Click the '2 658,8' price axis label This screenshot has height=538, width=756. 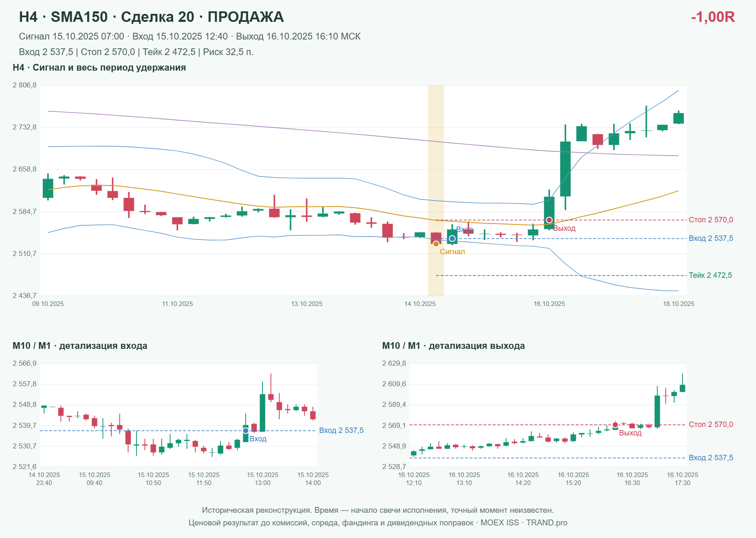coord(24,169)
